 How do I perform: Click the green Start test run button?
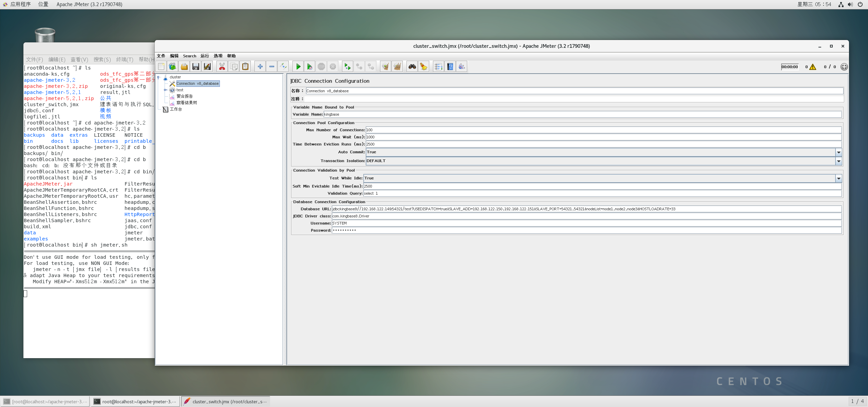click(x=298, y=67)
